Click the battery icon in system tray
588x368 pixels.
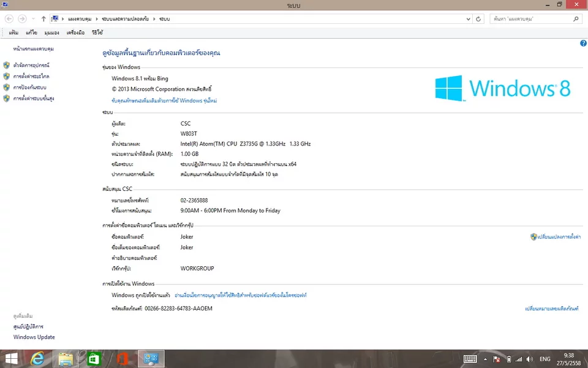click(x=509, y=359)
